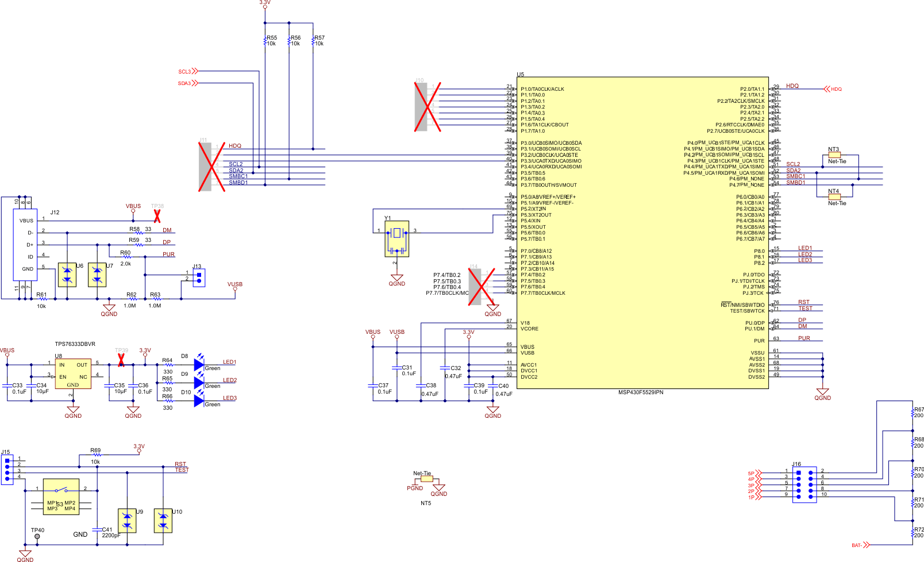Select resistor R61 10k

click(x=43, y=299)
